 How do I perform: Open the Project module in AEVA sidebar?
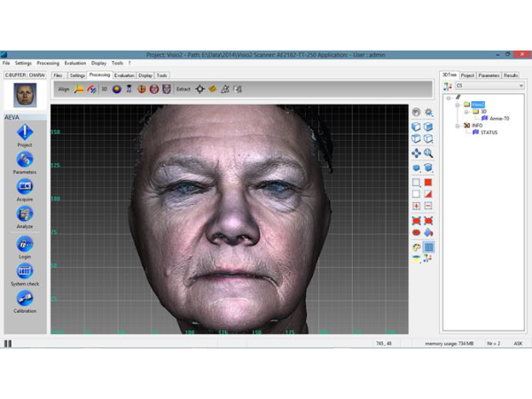[x=25, y=136]
